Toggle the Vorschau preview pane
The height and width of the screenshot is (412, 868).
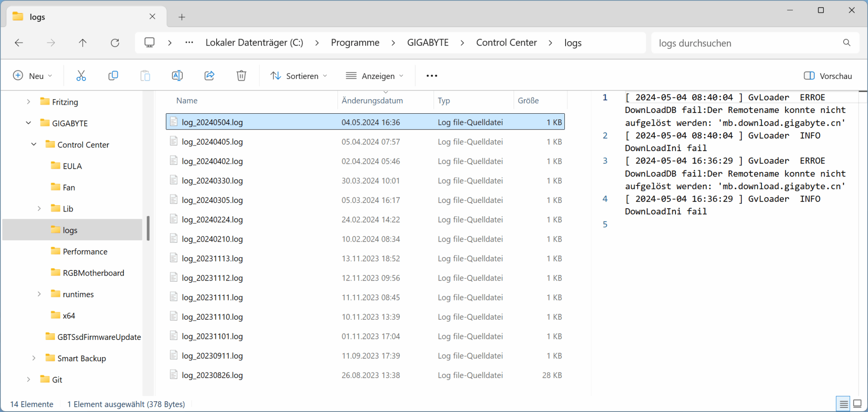(828, 76)
